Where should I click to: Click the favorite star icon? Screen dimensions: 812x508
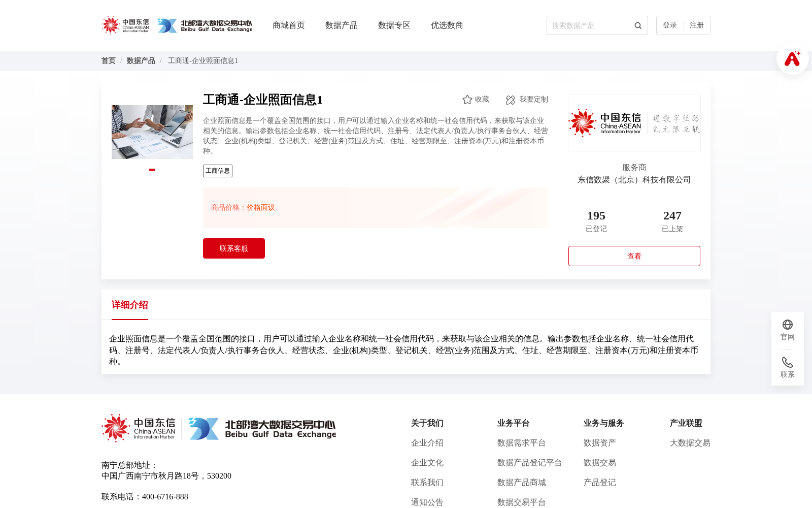tap(467, 100)
